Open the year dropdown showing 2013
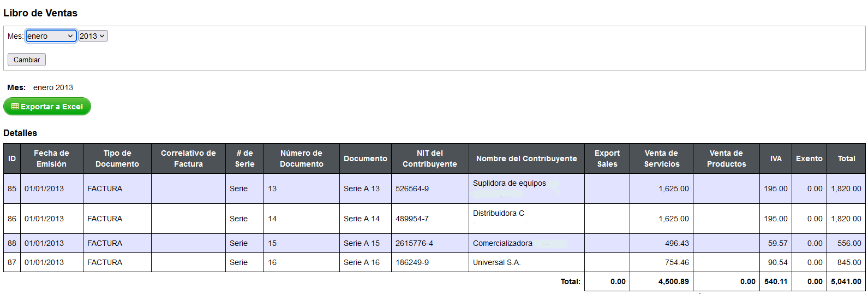Viewport: 868px width, 294px height. click(93, 36)
